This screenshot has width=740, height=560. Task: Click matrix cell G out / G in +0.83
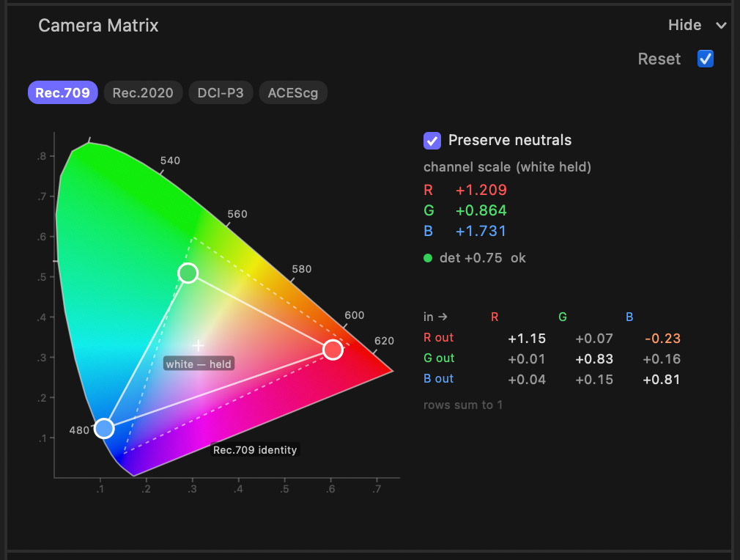[x=594, y=359]
